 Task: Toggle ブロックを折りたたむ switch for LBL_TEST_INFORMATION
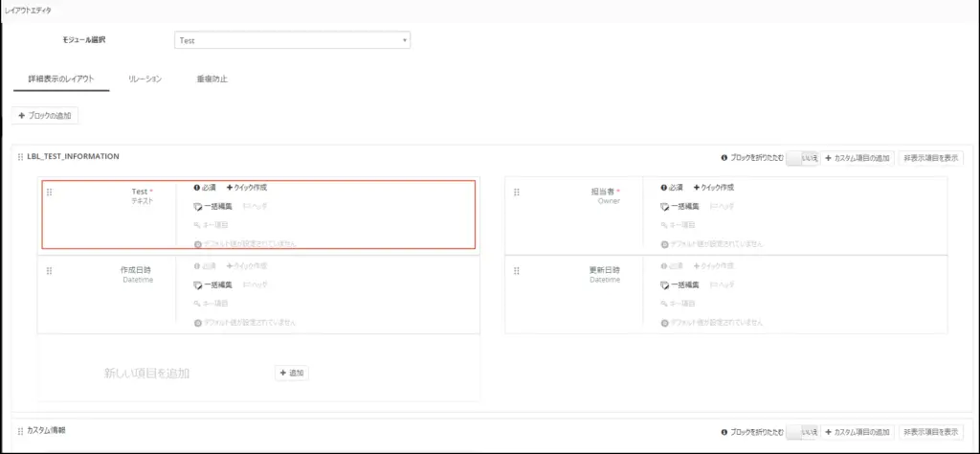pyautogui.click(x=802, y=157)
